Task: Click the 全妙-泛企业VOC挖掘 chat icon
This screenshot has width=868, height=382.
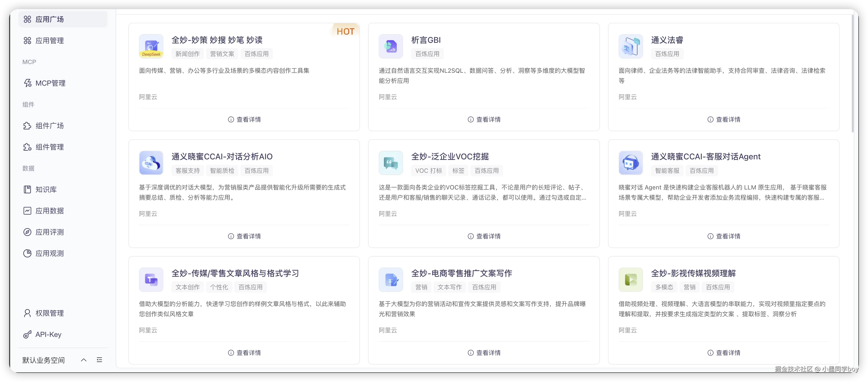Action: tap(391, 163)
